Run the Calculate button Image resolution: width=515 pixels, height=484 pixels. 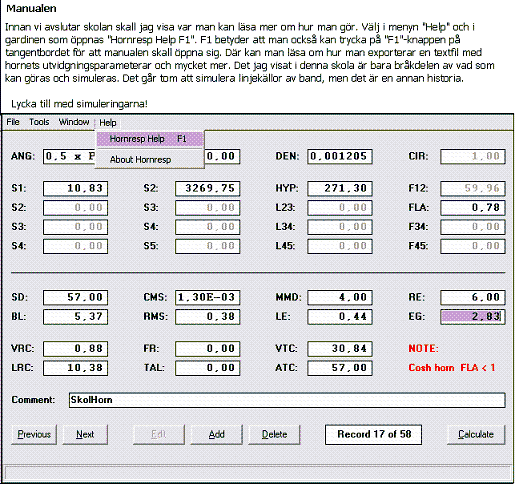click(x=476, y=434)
